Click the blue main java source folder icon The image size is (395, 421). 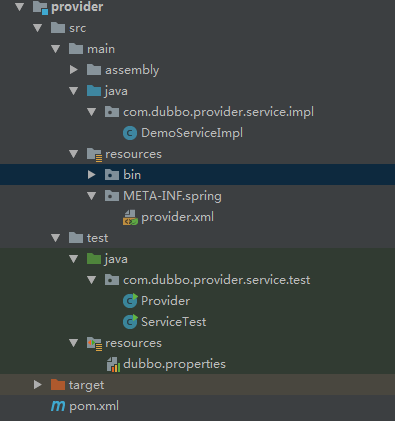tap(94, 91)
